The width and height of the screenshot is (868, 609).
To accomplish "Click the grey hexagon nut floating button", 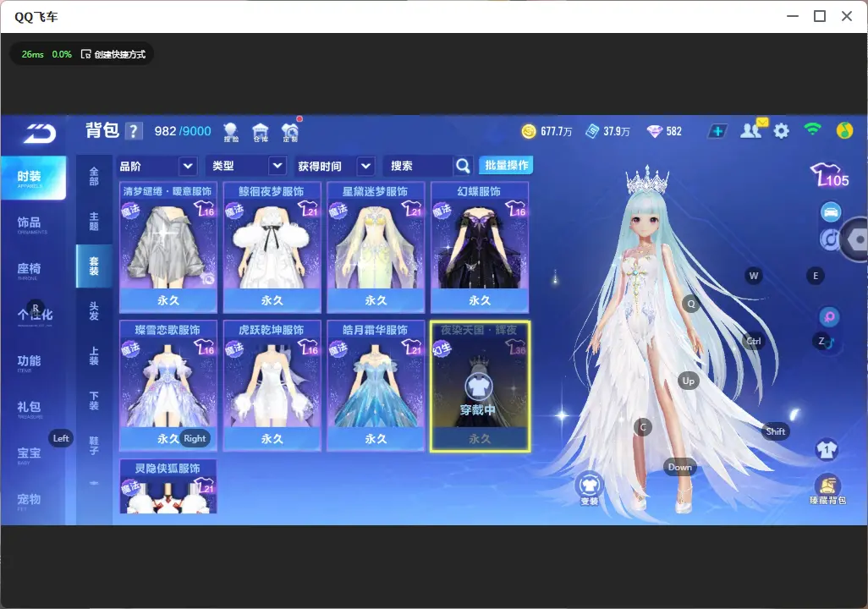I will point(854,239).
